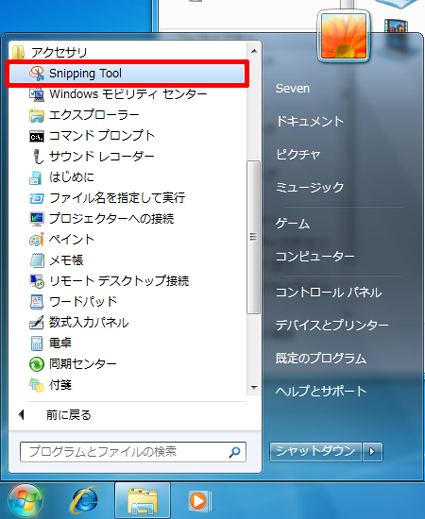Click the Notepad icon
The height and width of the screenshot is (519, 425).
pos(37,260)
